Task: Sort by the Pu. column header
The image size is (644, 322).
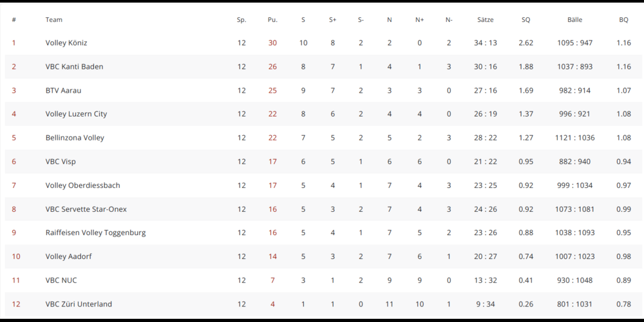Action: (x=272, y=20)
